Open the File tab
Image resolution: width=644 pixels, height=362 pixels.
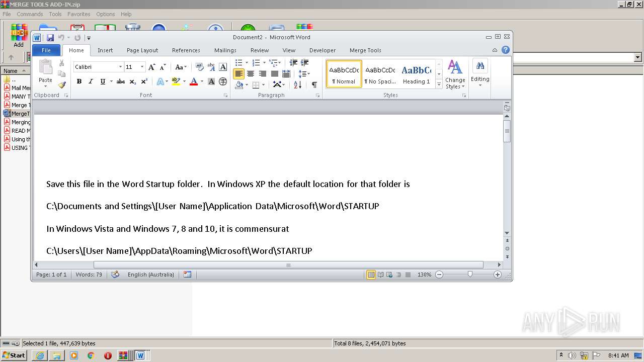pyautogui.click(x=46, y=50)
